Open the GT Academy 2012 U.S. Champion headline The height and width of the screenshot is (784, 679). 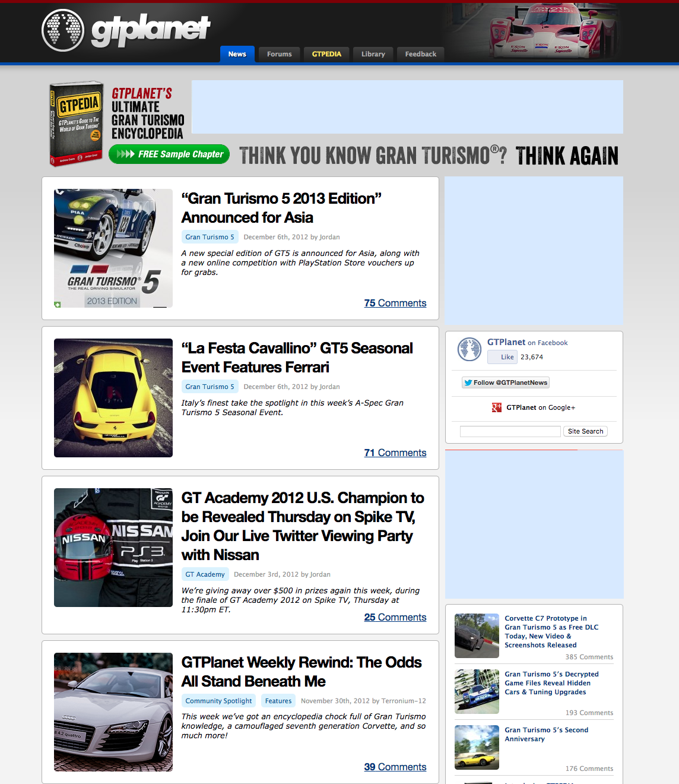pos(303,526)
